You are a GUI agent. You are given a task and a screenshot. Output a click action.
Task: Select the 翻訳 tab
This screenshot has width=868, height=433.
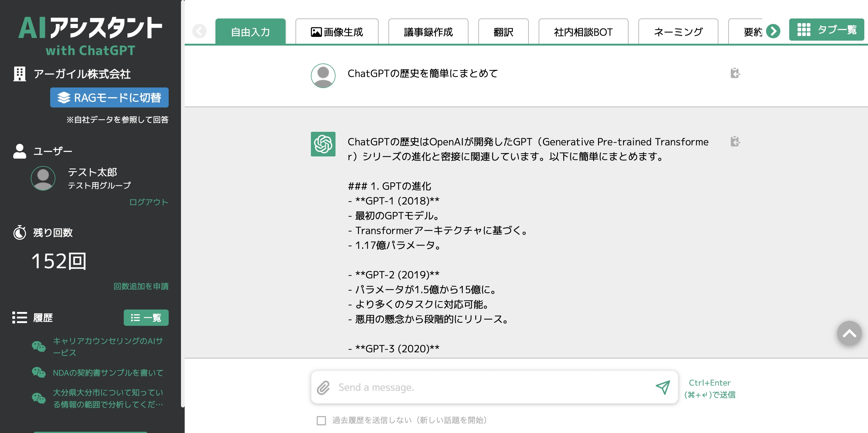503,32
